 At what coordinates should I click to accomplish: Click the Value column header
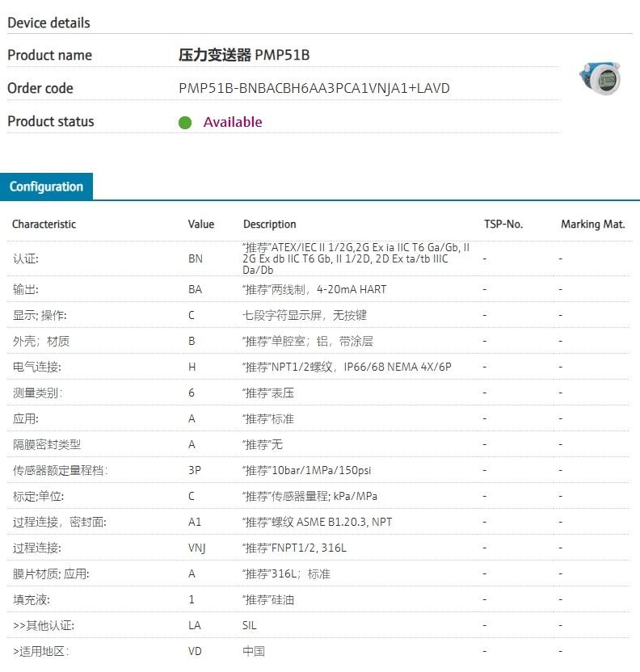click(200, 225)
